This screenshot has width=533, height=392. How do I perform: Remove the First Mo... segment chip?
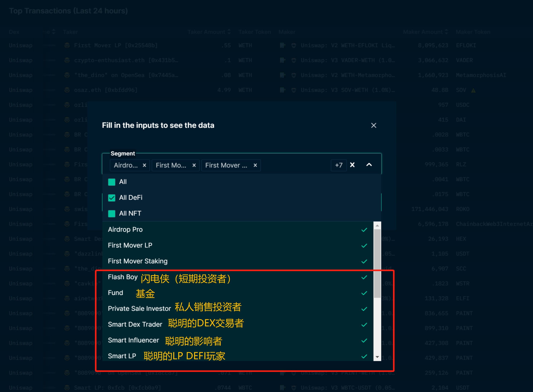coord(194,165)
